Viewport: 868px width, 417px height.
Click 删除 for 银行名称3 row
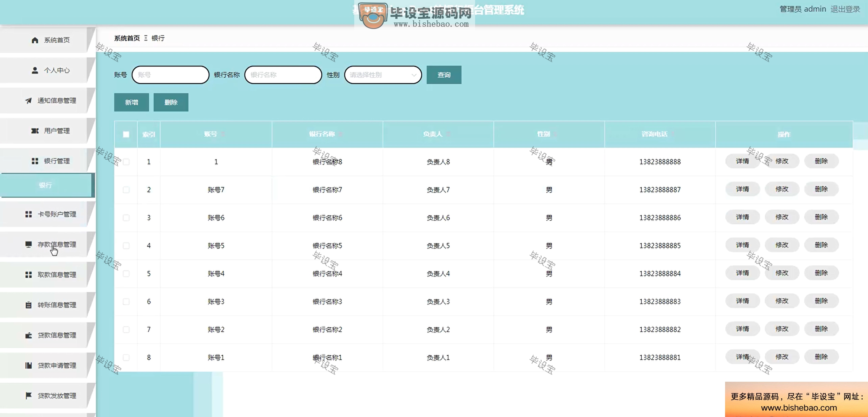tap(821, 301)
